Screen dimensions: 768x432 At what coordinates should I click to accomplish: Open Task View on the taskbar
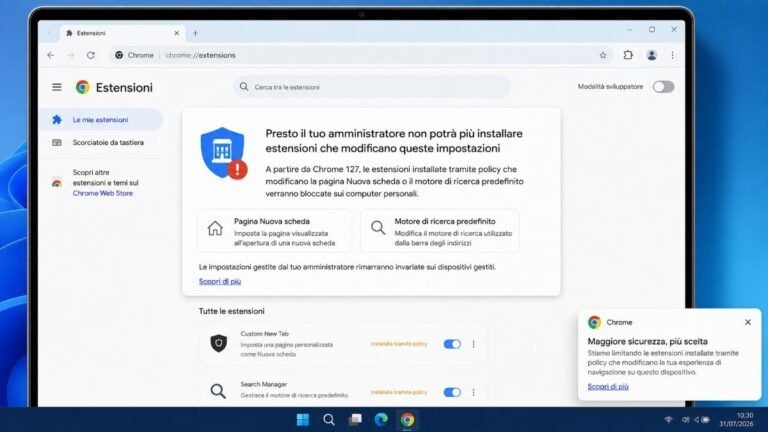(355, 420)
